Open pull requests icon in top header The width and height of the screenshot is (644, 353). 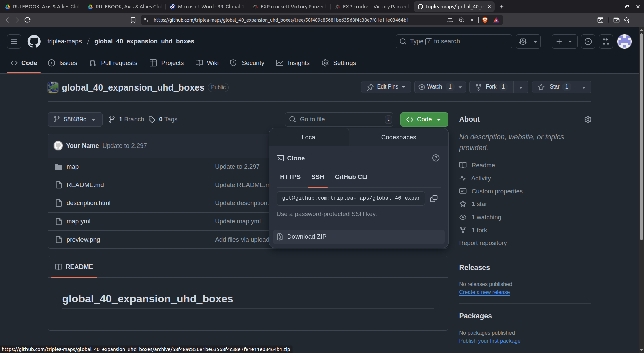(x=606, y=41)
